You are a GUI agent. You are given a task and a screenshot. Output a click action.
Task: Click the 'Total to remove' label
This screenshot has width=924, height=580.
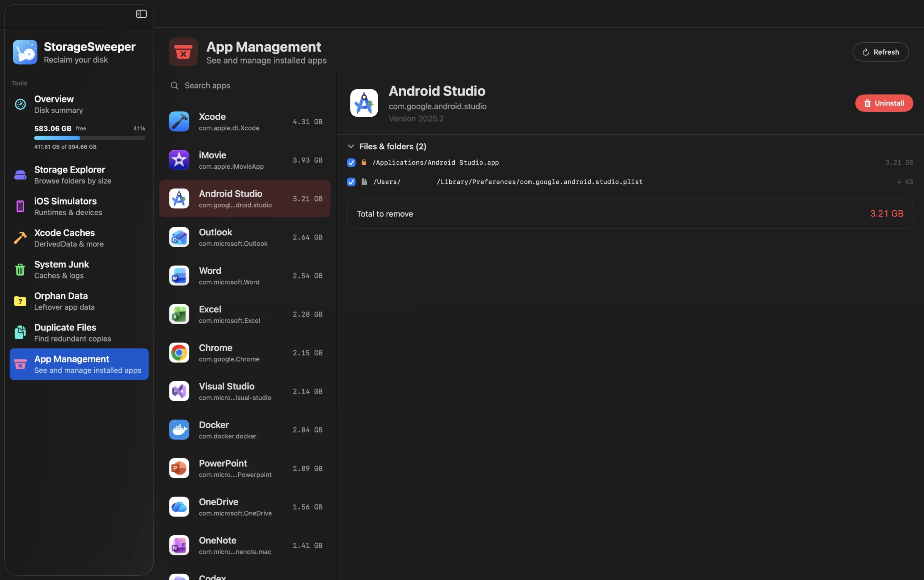pyautogui.click(x=385, y=214)
